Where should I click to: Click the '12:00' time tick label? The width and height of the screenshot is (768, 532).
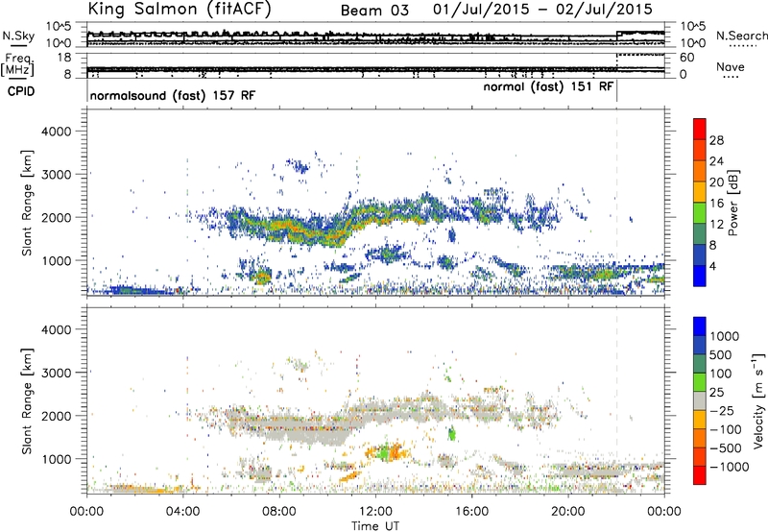pyautogui.click(x=375, y=512)
